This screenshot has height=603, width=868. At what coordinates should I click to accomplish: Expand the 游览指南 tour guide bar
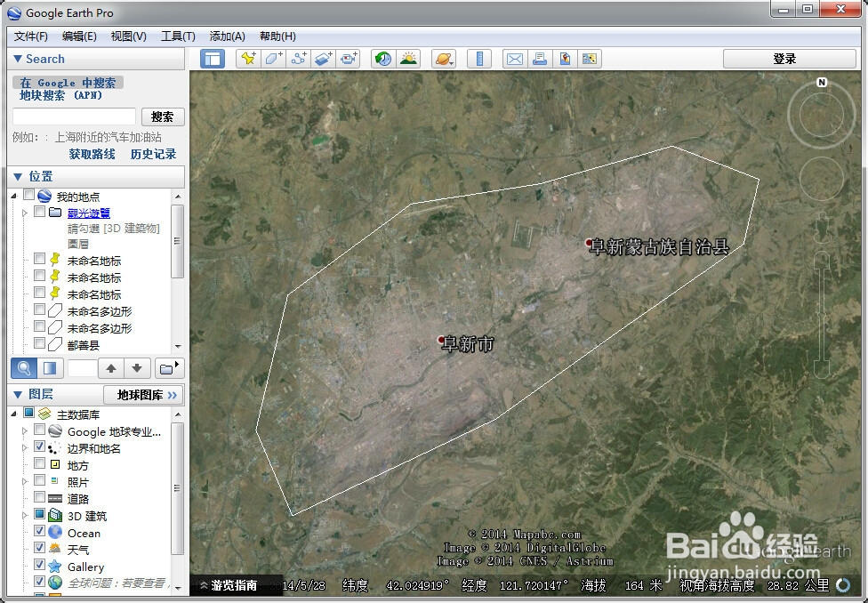pyautogui.click(x=229, y=585)
